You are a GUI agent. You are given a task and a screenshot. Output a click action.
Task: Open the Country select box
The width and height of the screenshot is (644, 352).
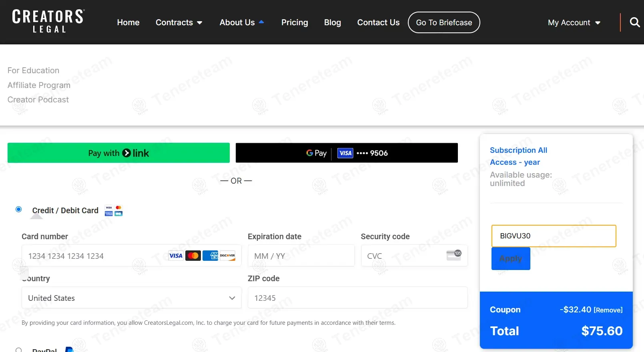[x=132, y=298]
